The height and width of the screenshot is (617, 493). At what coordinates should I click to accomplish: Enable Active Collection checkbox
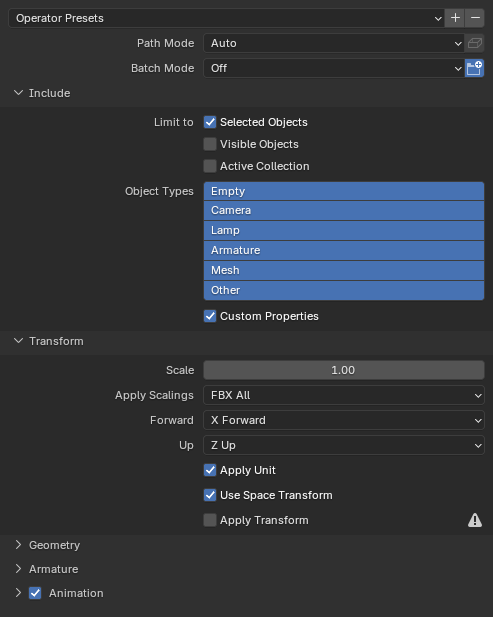tap(210, 166)
